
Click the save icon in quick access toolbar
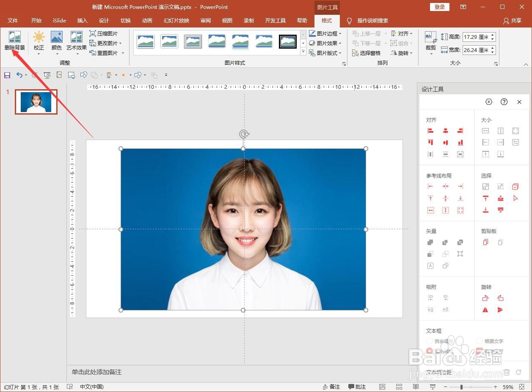(x=7, y=75)
